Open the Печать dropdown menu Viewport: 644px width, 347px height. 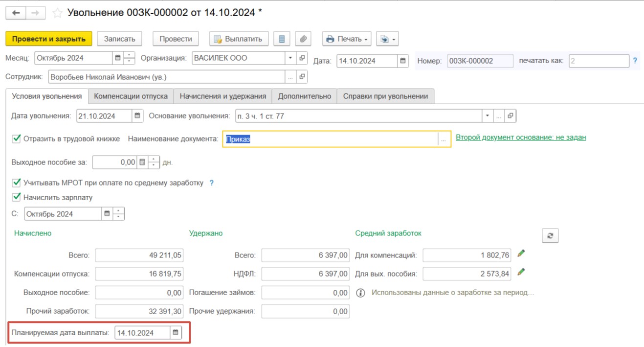click(347, 39)
